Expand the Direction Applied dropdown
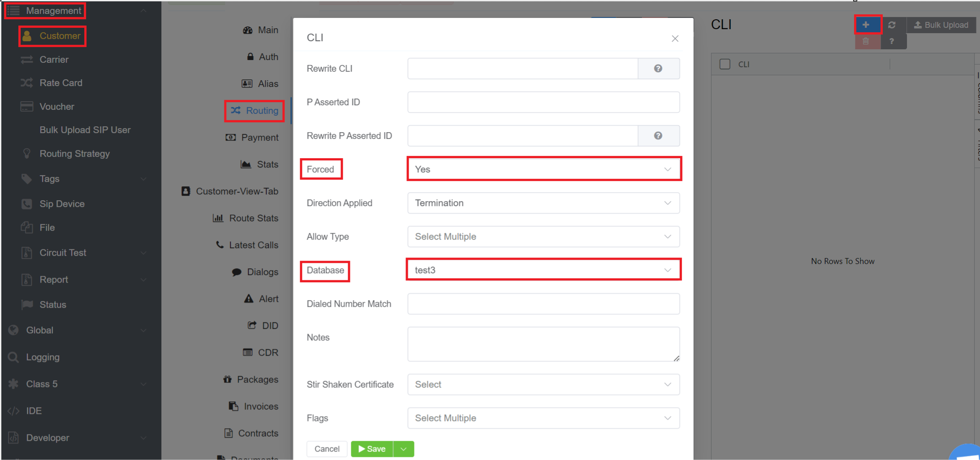Viewport: 980px width, 460px height. pyautogui.click(x=543, y=203)
